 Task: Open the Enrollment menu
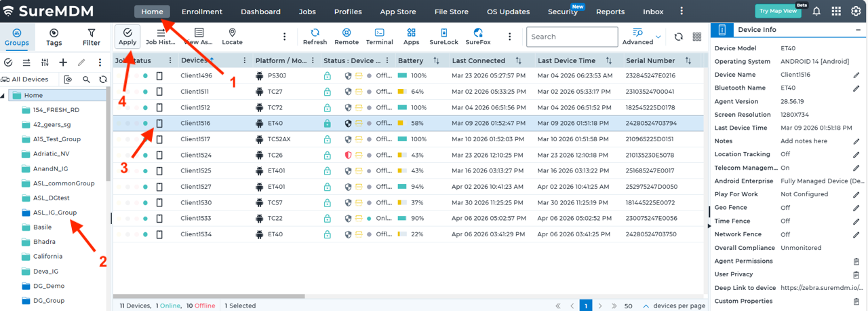202,12
